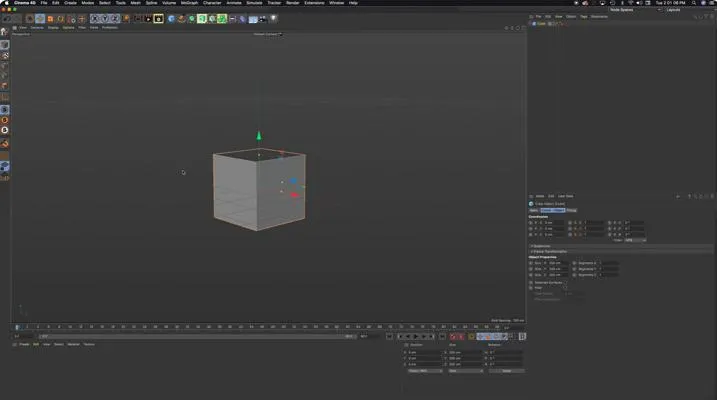This screenshot has width=717, height=400.
Task: Click the Size X field in attributes
Action: pos(558,263)
